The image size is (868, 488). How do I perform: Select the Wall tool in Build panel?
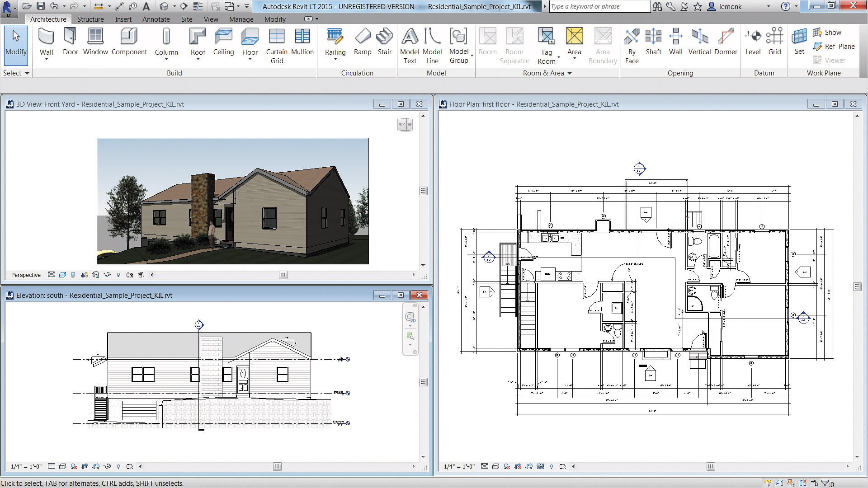pyautogui.click(x=46, y=42)
